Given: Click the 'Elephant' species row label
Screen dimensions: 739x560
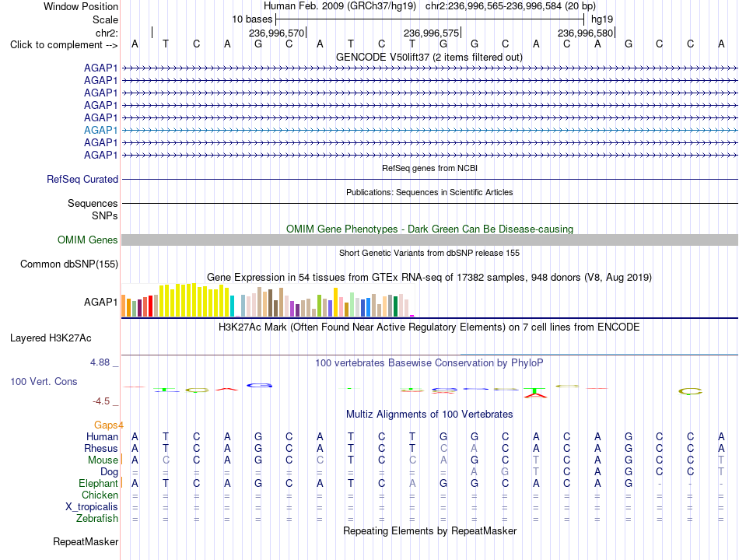Looking at the screenshot, I should [x=98, y=484].
